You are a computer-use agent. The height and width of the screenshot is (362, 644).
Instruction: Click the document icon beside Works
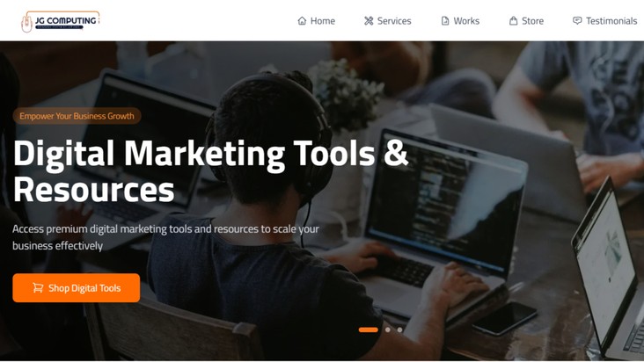[x=445, y=21]
